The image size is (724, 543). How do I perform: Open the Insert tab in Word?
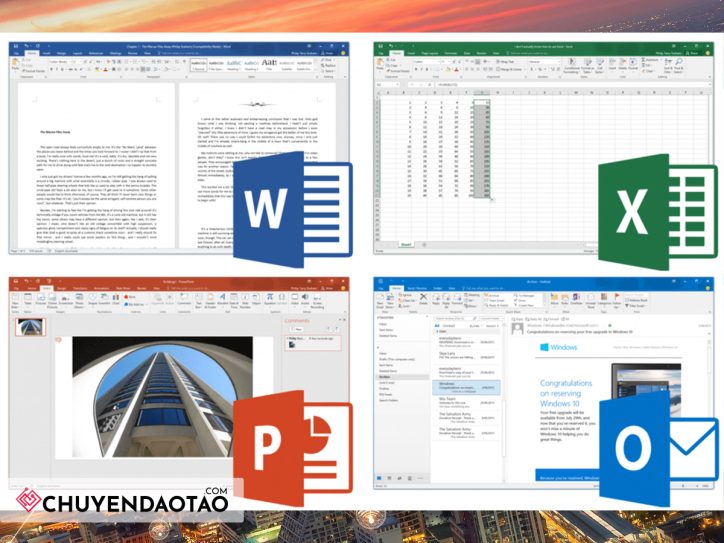(47, 53)
